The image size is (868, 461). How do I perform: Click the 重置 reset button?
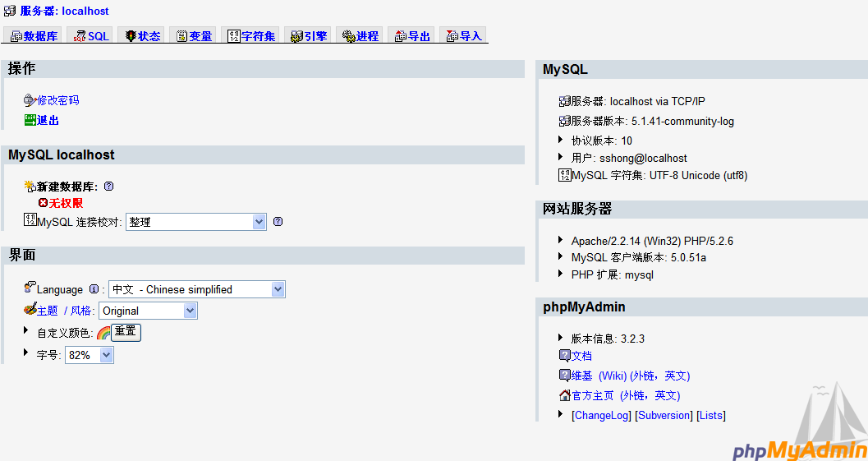[126, 332]
